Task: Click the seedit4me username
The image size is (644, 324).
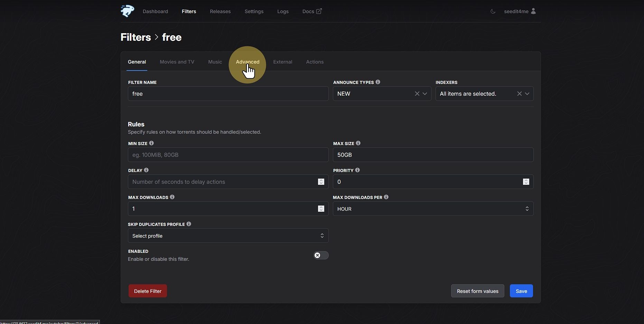Action: (x=516, y=11)
